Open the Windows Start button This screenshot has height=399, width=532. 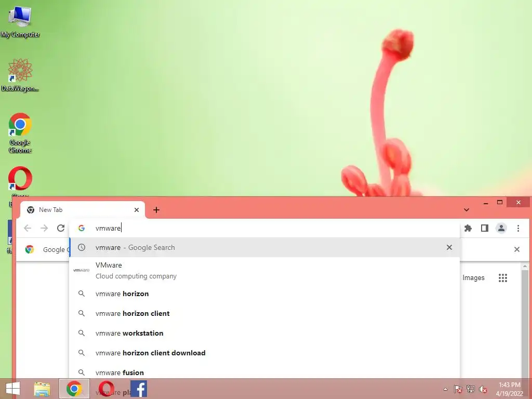tap(13, 389)
